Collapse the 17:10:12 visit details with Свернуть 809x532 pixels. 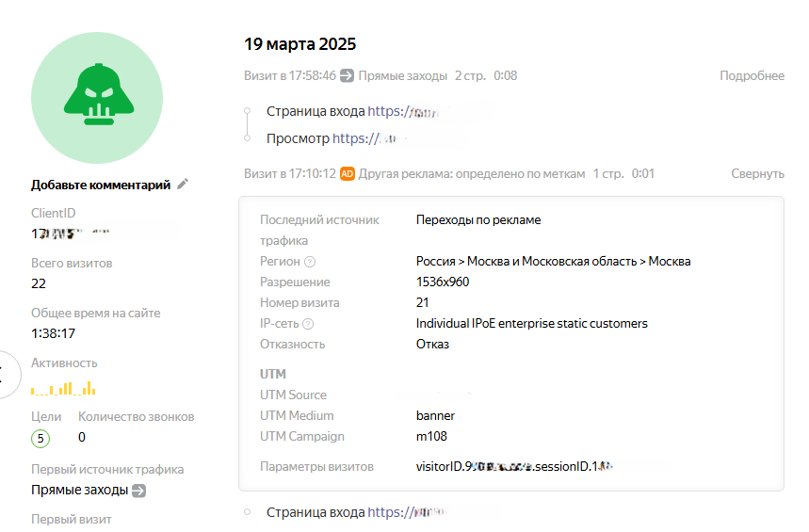(757, 174)
